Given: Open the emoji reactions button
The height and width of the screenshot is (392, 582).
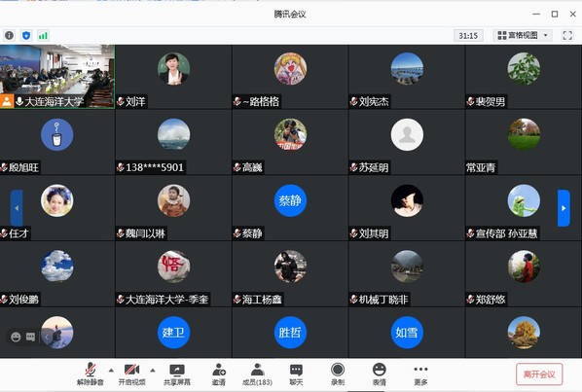Looking at the screenshot, I should click(380, 374).
